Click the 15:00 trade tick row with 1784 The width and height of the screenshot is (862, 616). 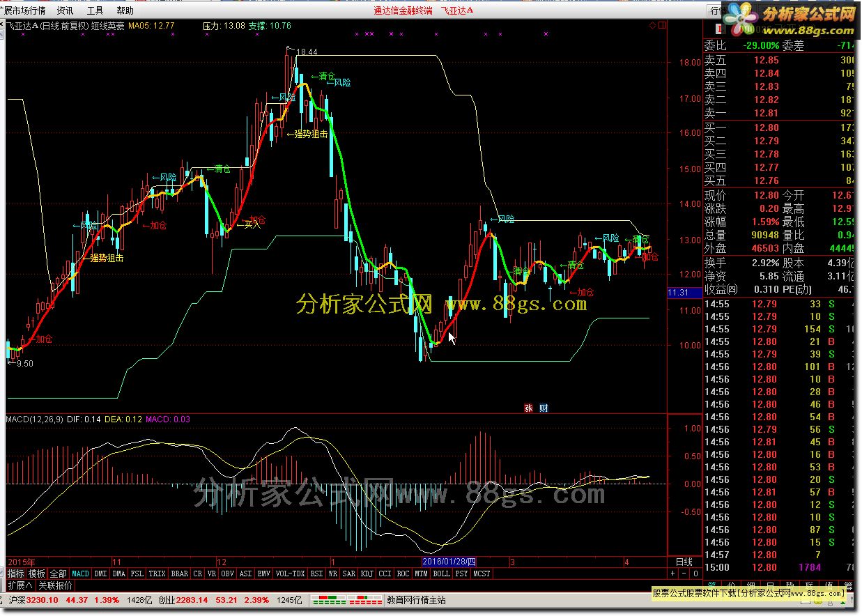(779, 567)
